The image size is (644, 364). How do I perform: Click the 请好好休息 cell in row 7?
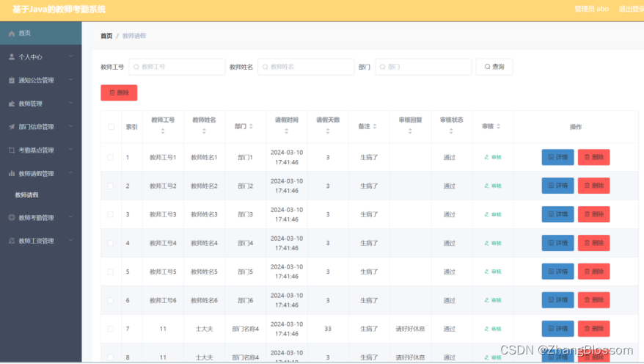pyautogui.click(x=410, y=329)
